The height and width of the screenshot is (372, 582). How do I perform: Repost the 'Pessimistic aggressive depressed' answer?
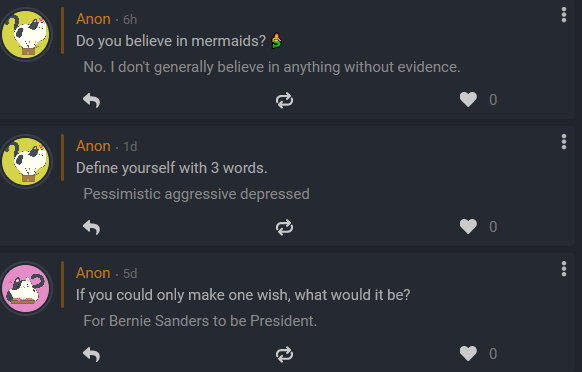click(284, 227)
